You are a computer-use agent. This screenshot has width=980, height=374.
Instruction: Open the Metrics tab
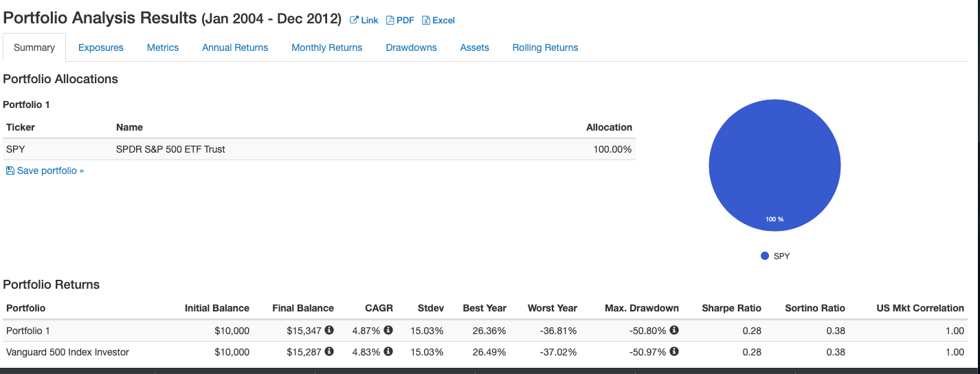click(x=163, y=47)
